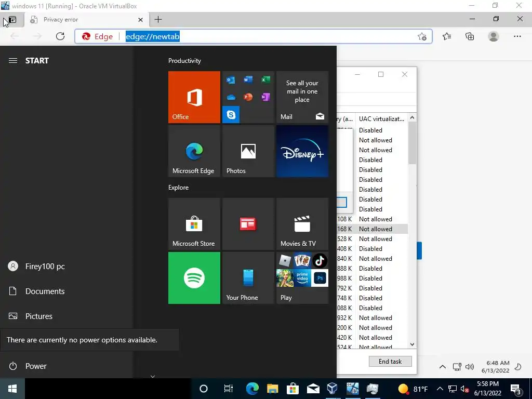Viewport: 532px width, 399px height.
Task: Open Pictures from Start sidebar
Action: coord(66,316)
